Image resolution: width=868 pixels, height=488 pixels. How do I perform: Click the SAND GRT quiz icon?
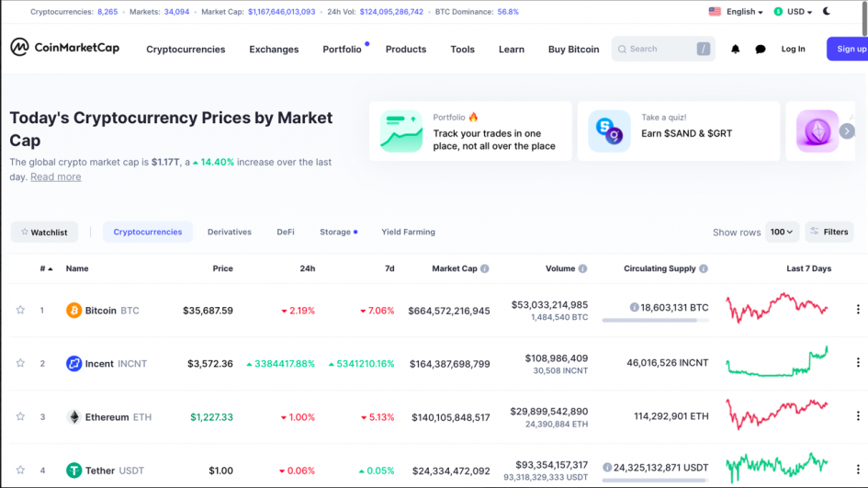coord(610,131)
